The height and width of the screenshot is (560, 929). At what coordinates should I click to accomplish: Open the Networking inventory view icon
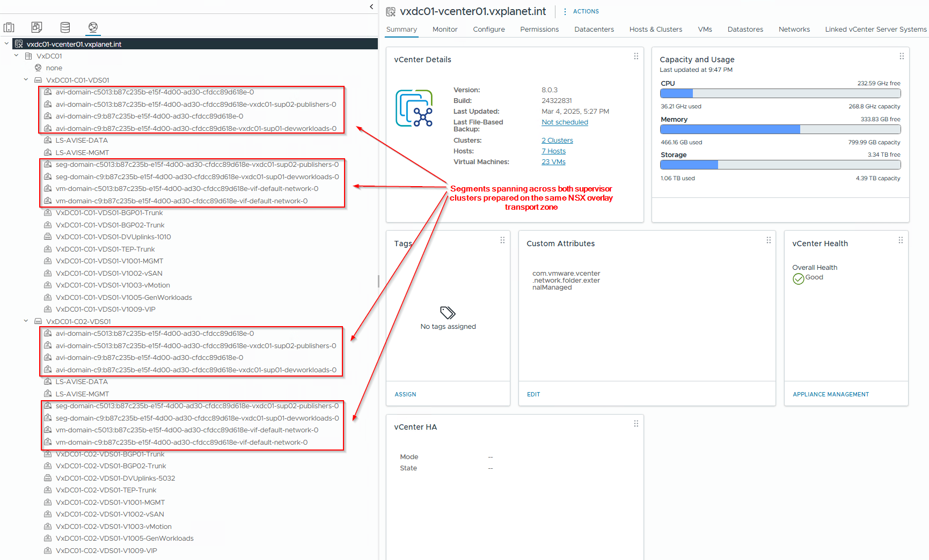(93, 27)
